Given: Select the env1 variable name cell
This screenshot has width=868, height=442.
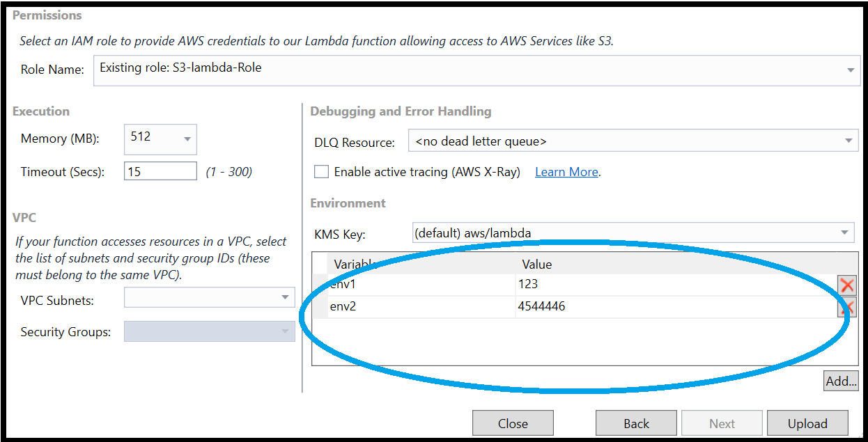Looking at the screenshot, I should click(421, 285).
